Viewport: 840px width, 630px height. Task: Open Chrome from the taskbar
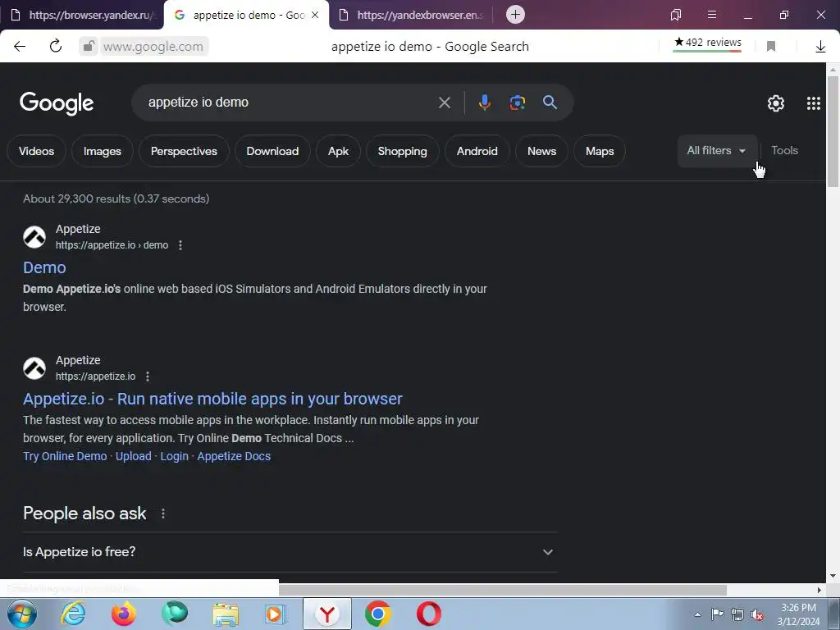coord(377,614)
